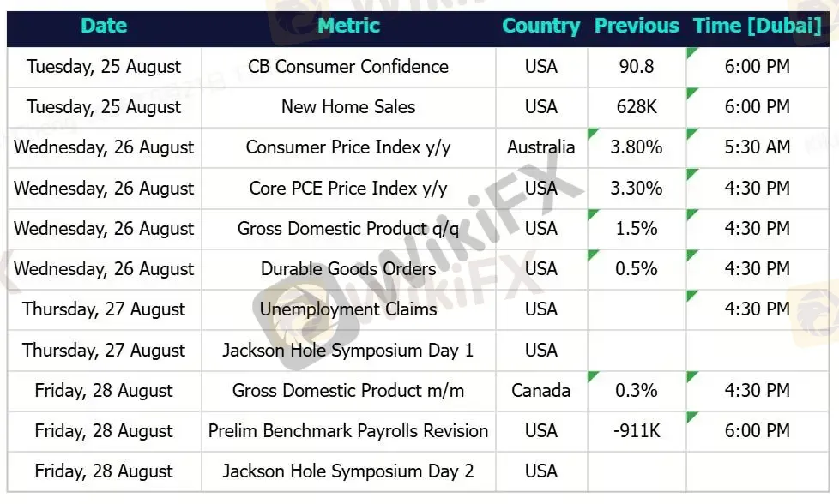Viewport: 839px width, 504px height.
Task: Click green corner marker on 5:30 AM cell
Action: [691, 133]
